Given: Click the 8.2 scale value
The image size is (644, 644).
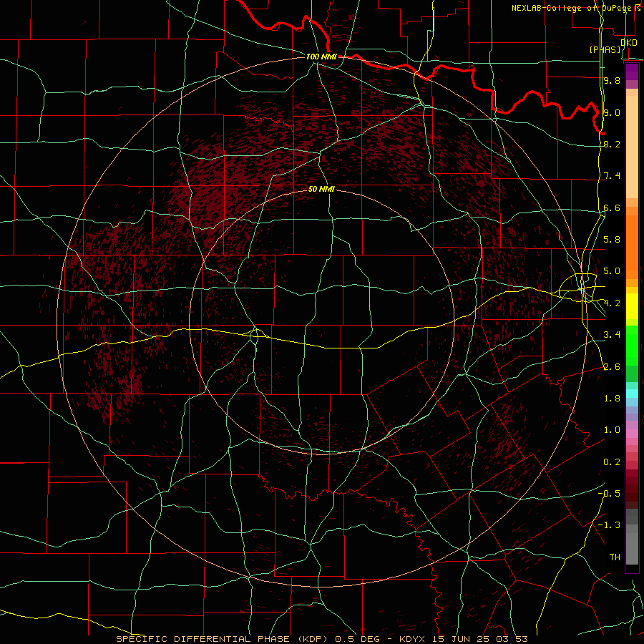Looking at the screenshot, I should tap(612, 144).
